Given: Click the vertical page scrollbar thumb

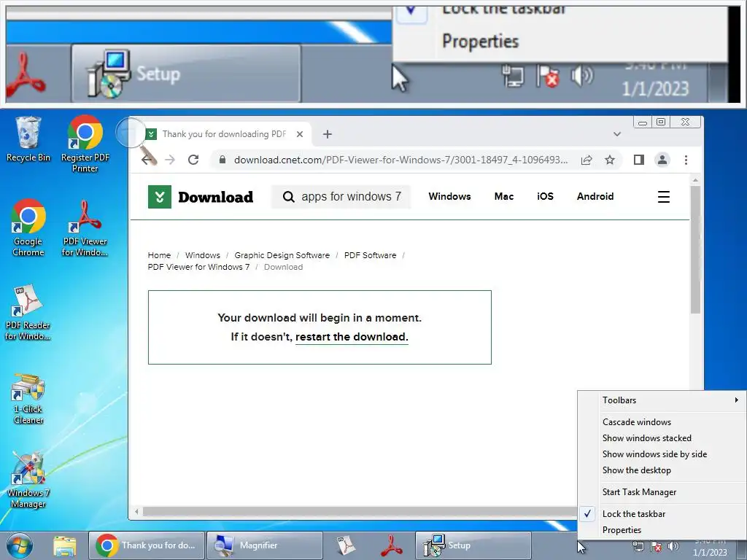Looking at the screenshot, I should point(695,249).
